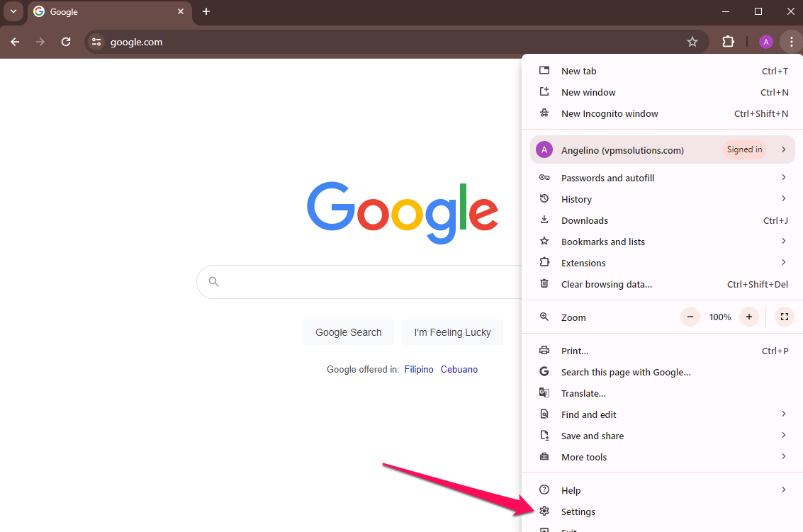Viewport: 803px width, 532px height.
Task: Increase zoom with the plus button
Action: click(x=748, y=317)
